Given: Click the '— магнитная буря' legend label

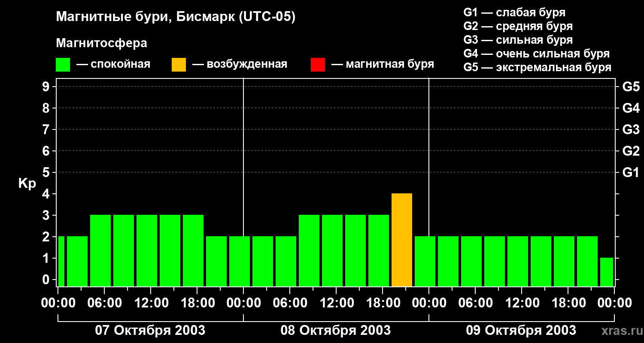Looking at the screenshot, I should pos(383,64).
